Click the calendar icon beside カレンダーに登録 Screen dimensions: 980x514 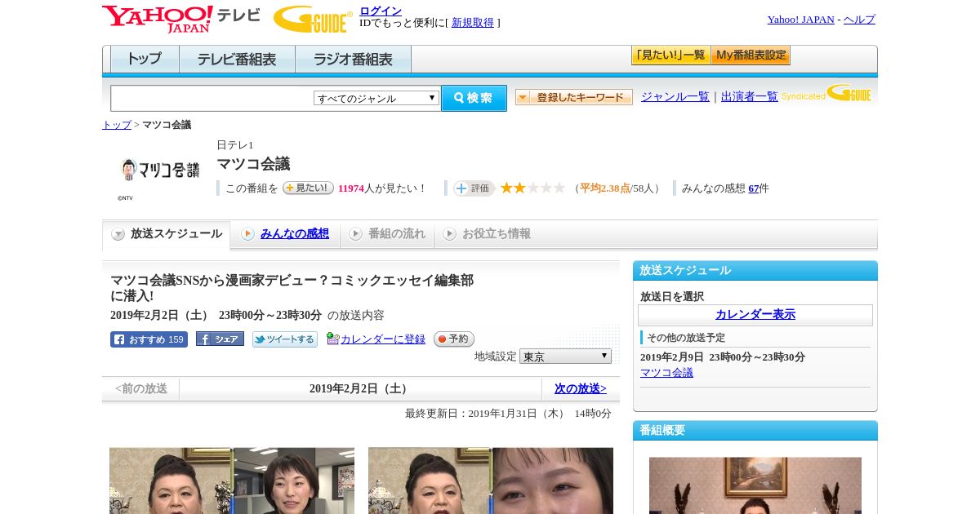click(x=332, y=339)
